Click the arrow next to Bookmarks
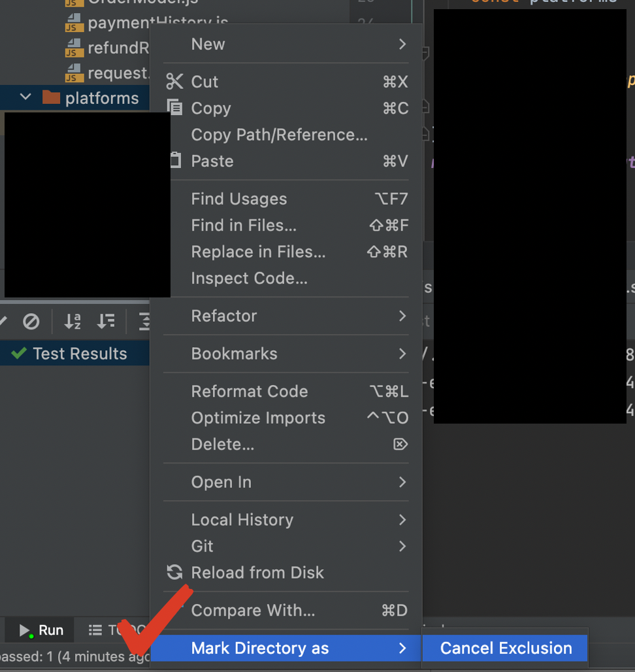The height and width of the screenshot is (672, 635). click(x=402, y=354)
